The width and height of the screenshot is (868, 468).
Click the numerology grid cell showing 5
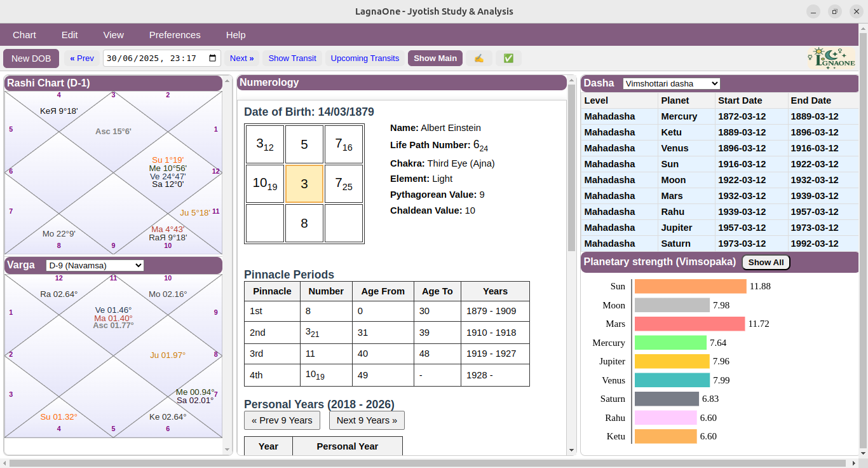[304, 144]
